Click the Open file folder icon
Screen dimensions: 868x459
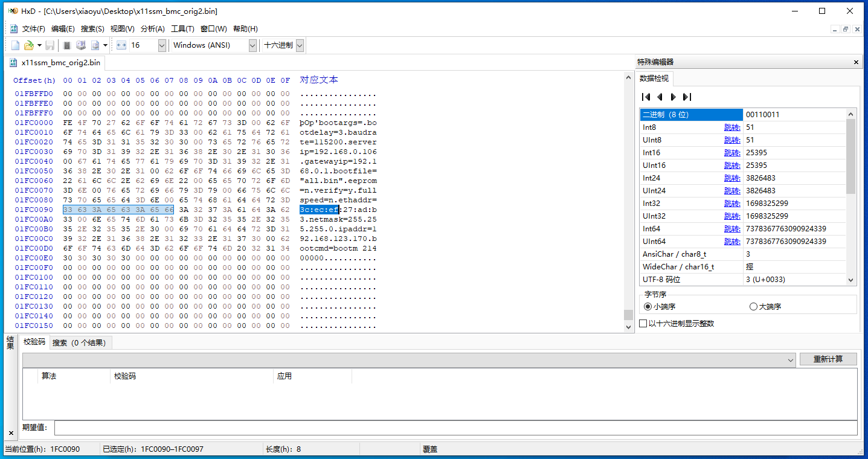(x=28, y=45)
